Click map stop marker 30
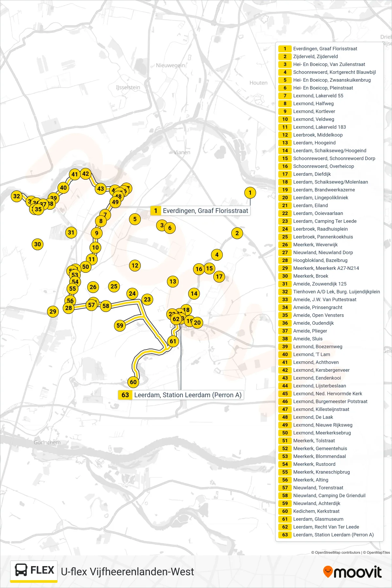The image size is (392, 588). [38, 244]
